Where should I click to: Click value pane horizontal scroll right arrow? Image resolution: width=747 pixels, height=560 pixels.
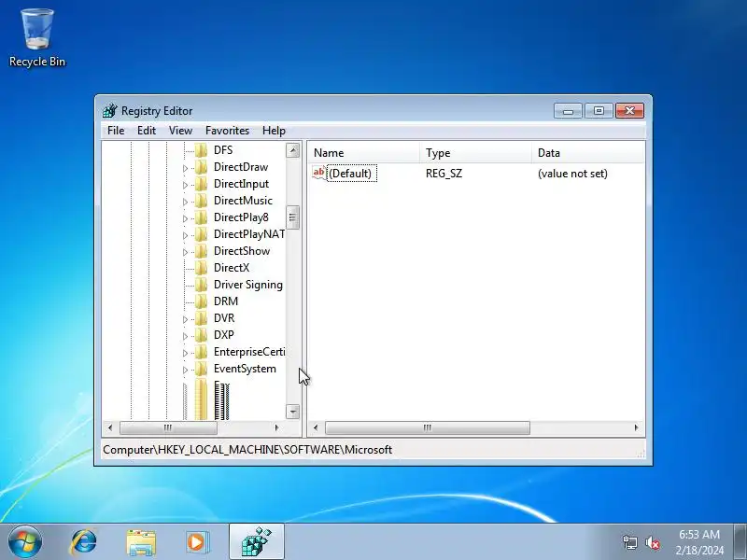click(x=637, y=427)
